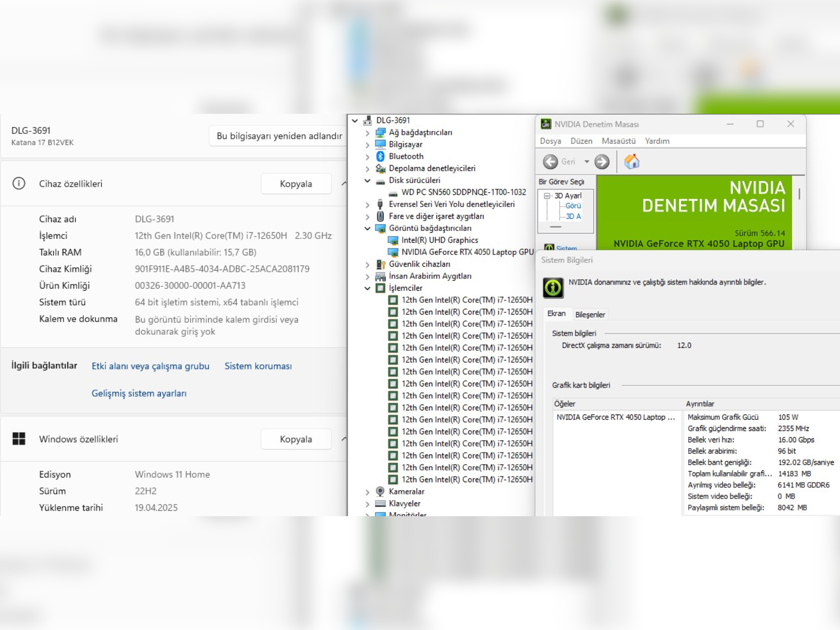Open the Düzen menu
The image size is (840, 630).
(581, 141)
